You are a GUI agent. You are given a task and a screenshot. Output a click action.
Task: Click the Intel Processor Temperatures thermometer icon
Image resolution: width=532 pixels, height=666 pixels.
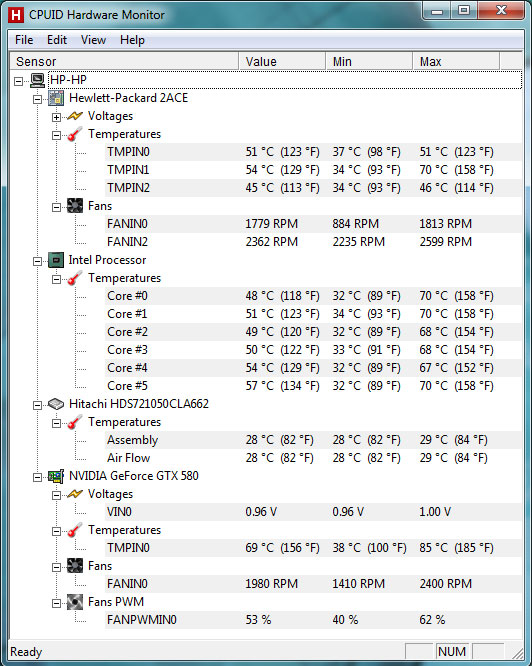[75, 278]
